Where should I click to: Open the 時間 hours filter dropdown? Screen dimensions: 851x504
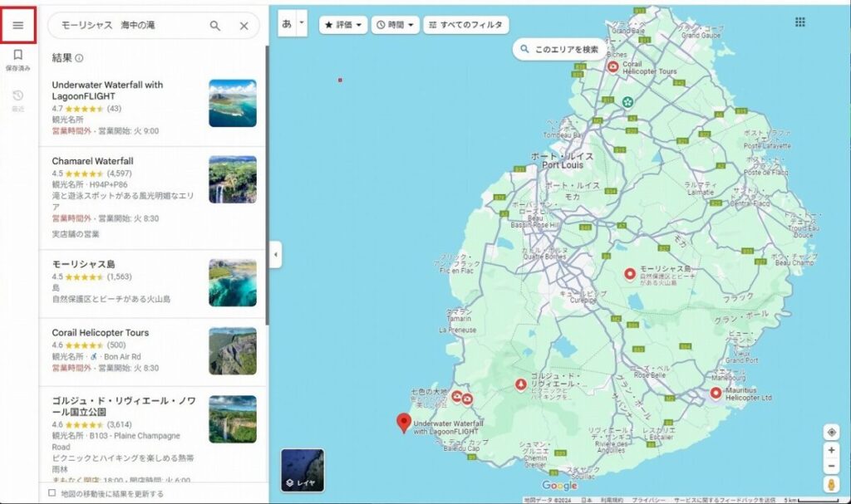[395, 25]
